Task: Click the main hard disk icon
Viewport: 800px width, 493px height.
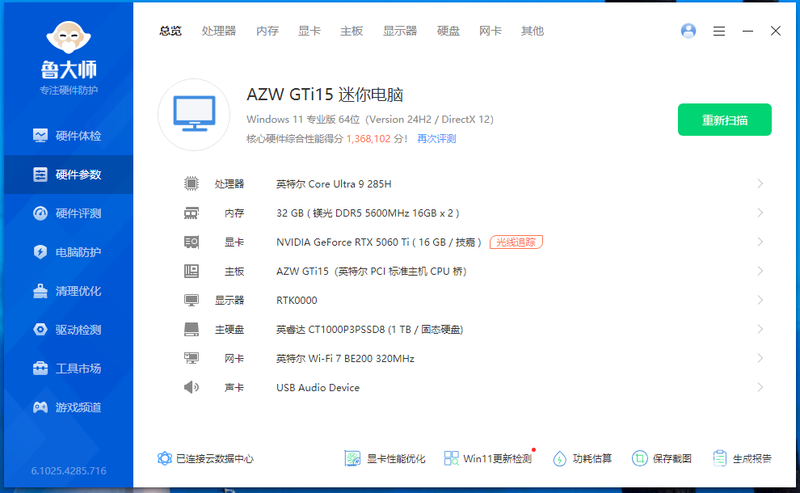Action: tap(191, 329)
